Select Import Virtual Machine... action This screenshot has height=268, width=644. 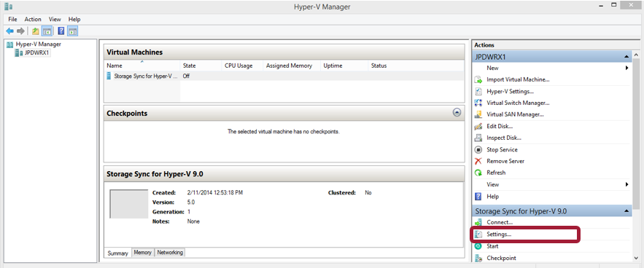518,79
